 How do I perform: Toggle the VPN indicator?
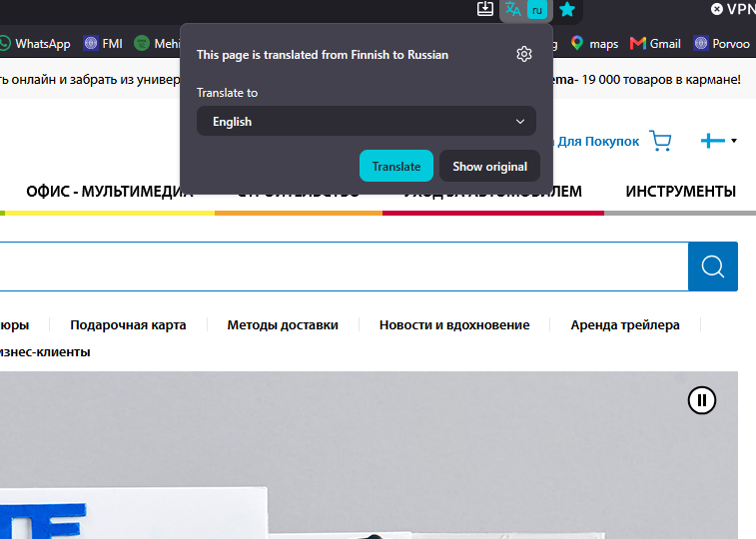pos(733,9)
